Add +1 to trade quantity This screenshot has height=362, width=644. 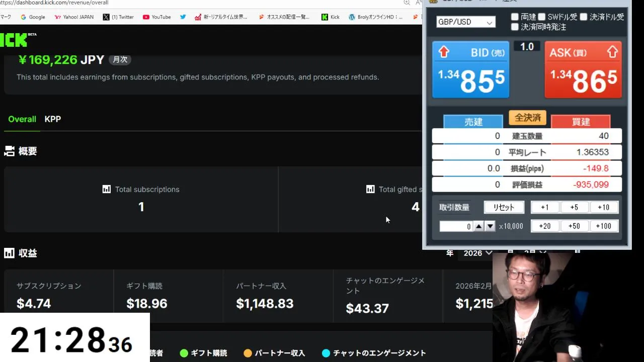[x=545, y=207]
